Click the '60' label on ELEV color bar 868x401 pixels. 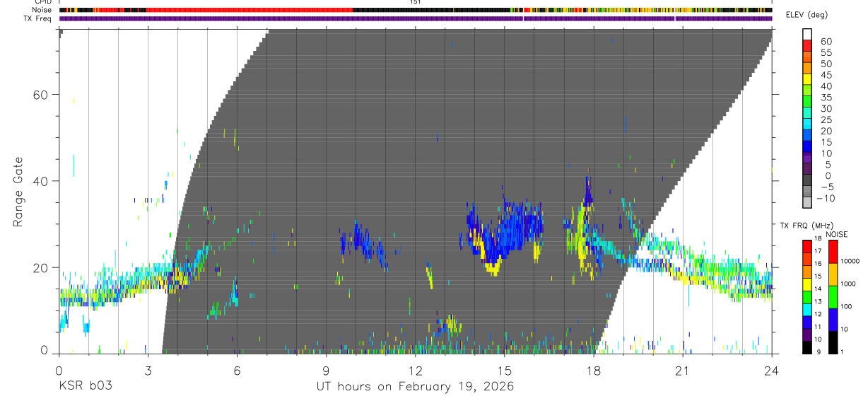tap(826, 41)
